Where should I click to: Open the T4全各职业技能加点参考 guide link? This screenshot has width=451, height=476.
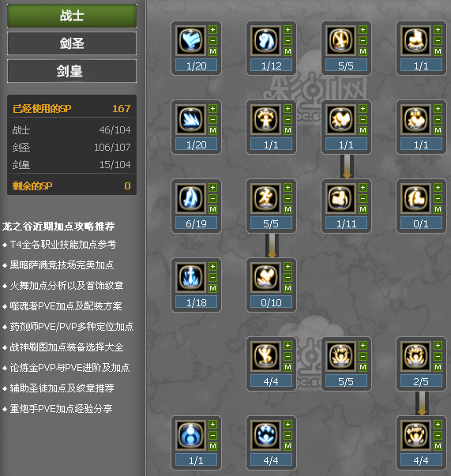click(x=63, y=245)
